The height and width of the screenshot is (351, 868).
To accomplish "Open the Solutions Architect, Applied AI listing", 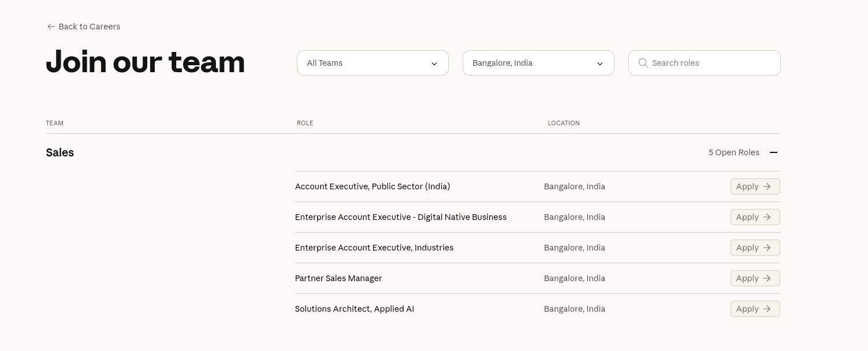I will tap(354, 309).
